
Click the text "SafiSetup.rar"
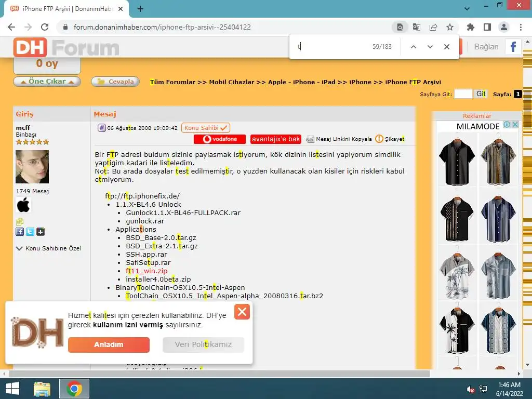click(x=148, y=262)
